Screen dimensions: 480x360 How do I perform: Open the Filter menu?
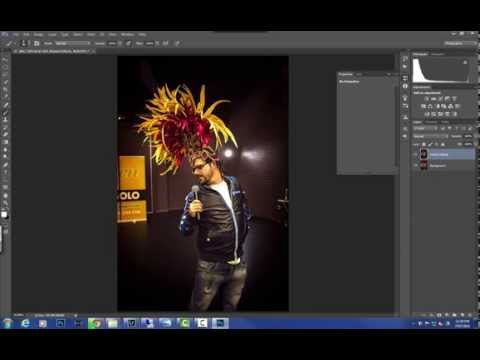(x=91, y=34)
